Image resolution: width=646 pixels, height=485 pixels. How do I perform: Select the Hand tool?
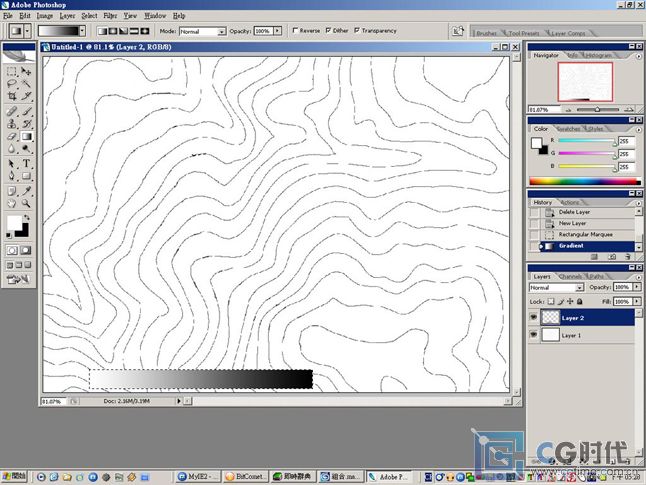tap(12, 203)
